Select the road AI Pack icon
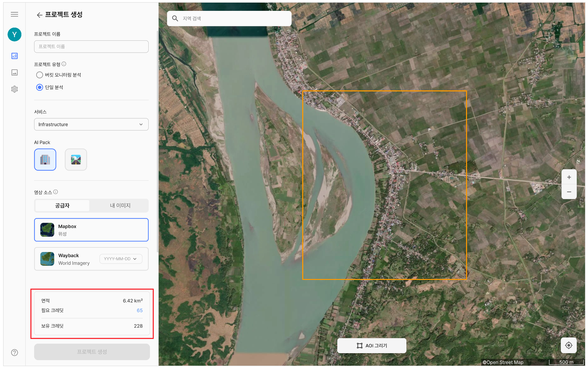This screenshot has width=588, height=368. (76, 160)
